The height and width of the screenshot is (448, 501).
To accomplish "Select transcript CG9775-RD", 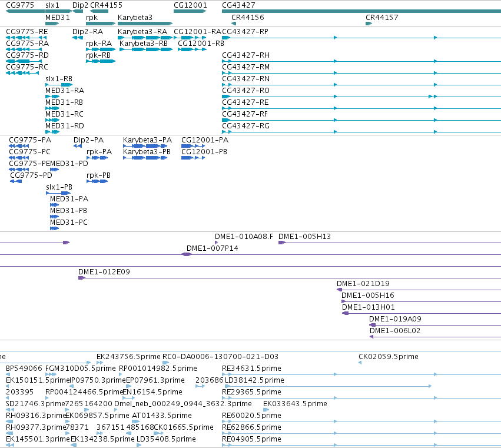I will click(x=28, y=55).
